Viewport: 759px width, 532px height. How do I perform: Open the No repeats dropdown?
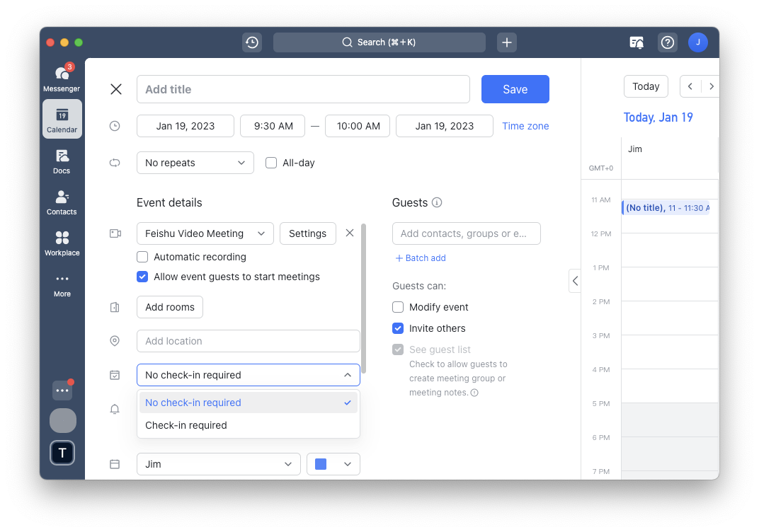(x=195, y=163)
